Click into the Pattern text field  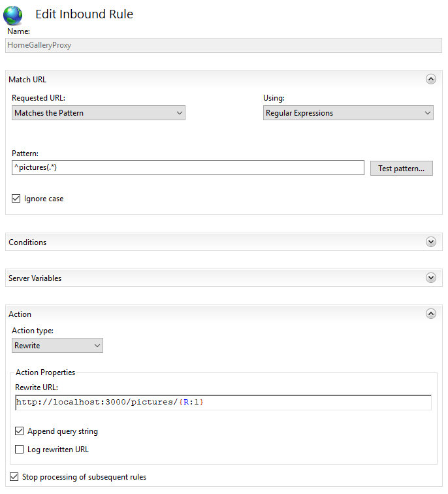pyautogui.click(x=187, y=168)
